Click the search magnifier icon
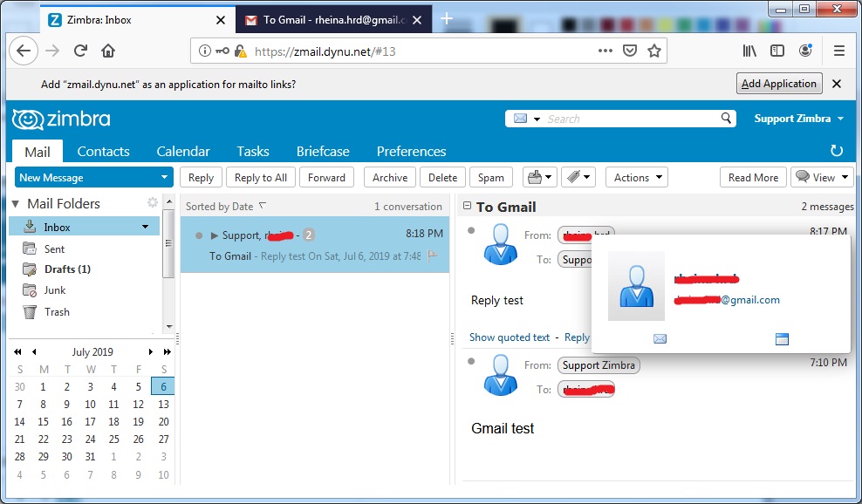 point(725,118)
